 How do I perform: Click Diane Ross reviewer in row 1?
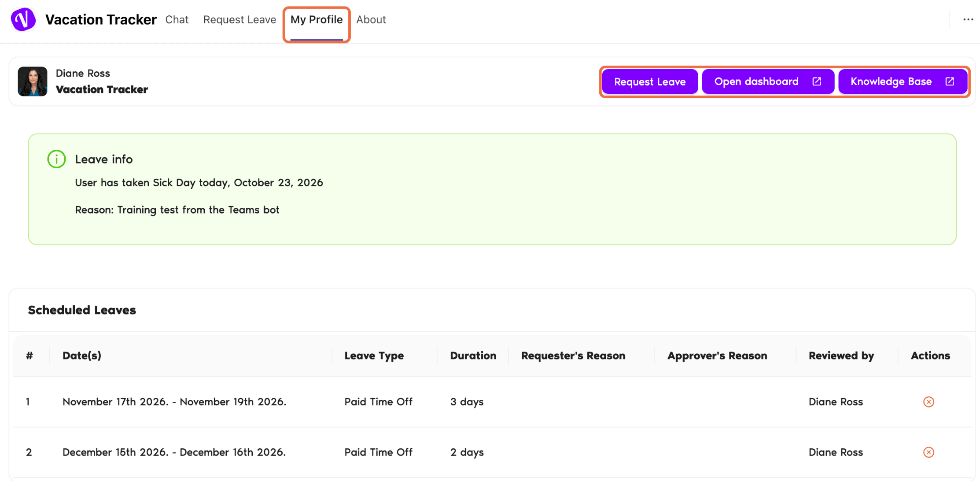tap(836, 402)
